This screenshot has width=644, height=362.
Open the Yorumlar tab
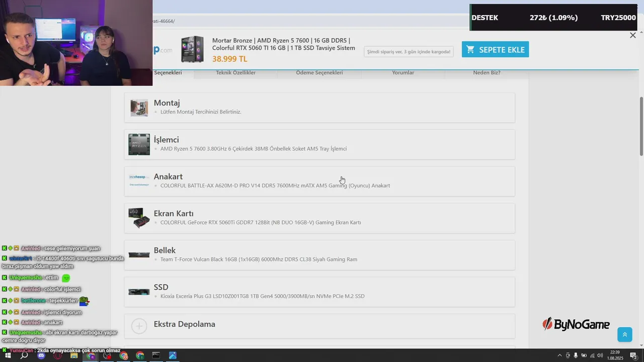(x=403, y=72)
